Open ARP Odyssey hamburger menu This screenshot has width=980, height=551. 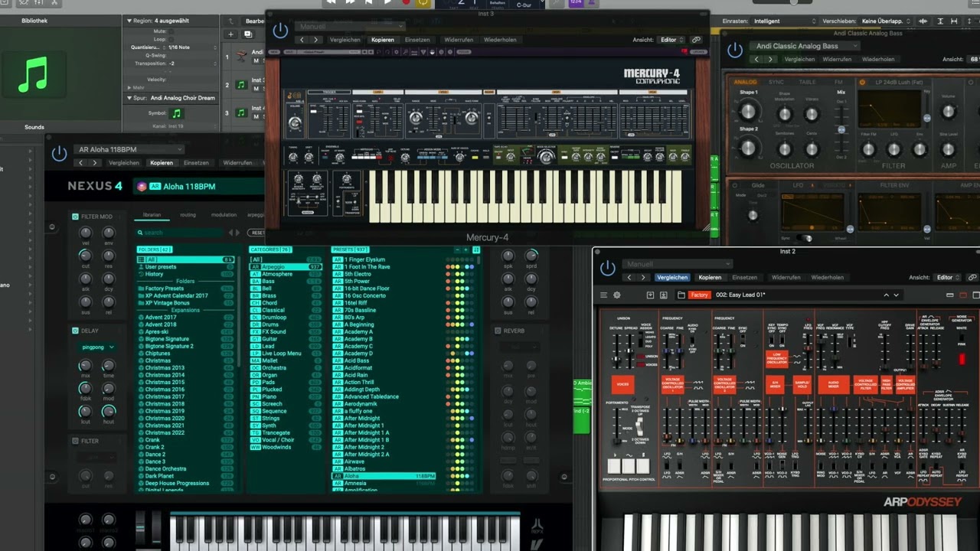[x=603, y=295]
